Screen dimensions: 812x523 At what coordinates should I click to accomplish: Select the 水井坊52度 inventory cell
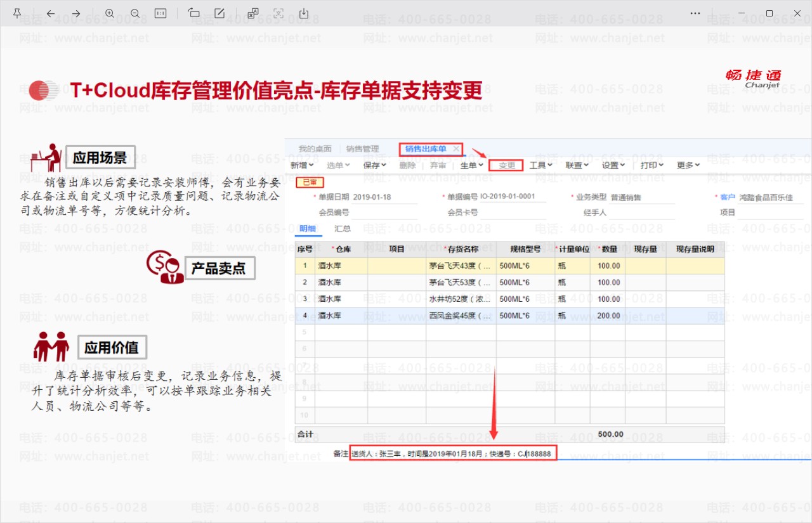tap(461, 299)
